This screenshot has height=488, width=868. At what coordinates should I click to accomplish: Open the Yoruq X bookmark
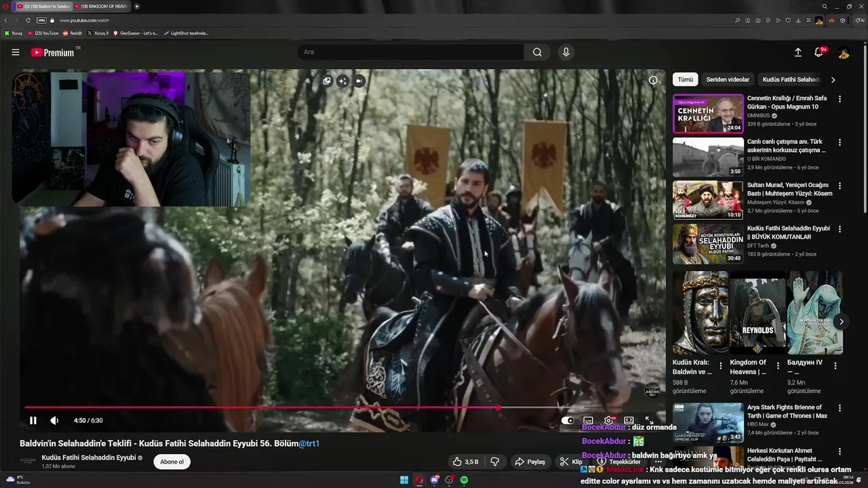tap(98, 33)
